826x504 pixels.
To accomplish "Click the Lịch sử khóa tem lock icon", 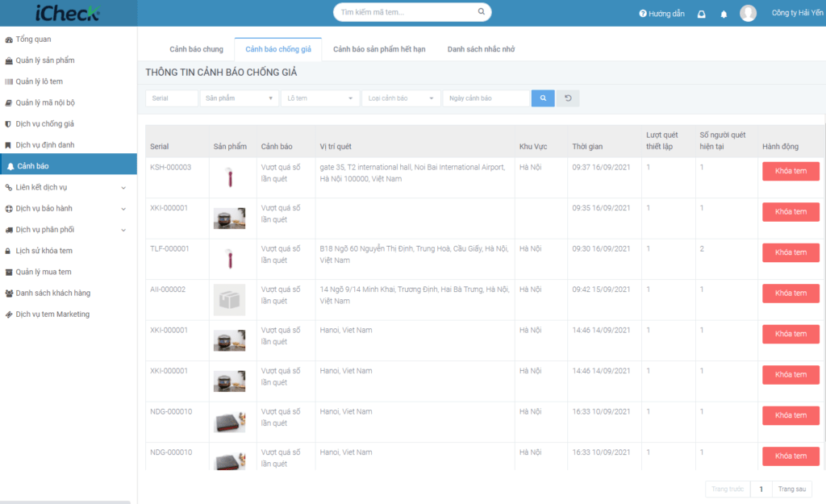I will point(8,252).
